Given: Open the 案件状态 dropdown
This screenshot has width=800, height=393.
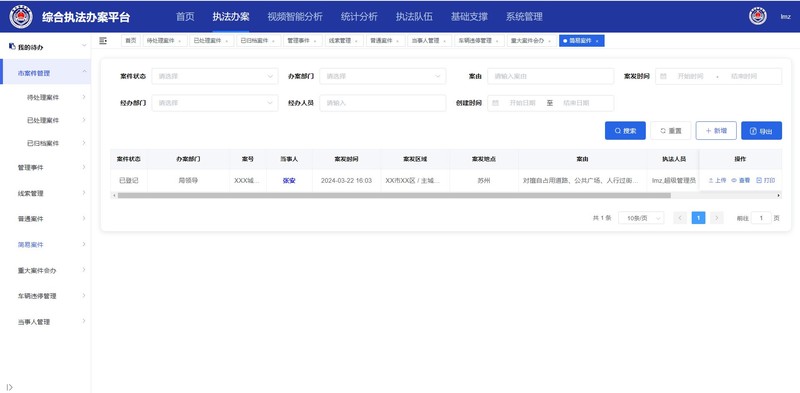Looking at the screenshot, I should 215,76.
